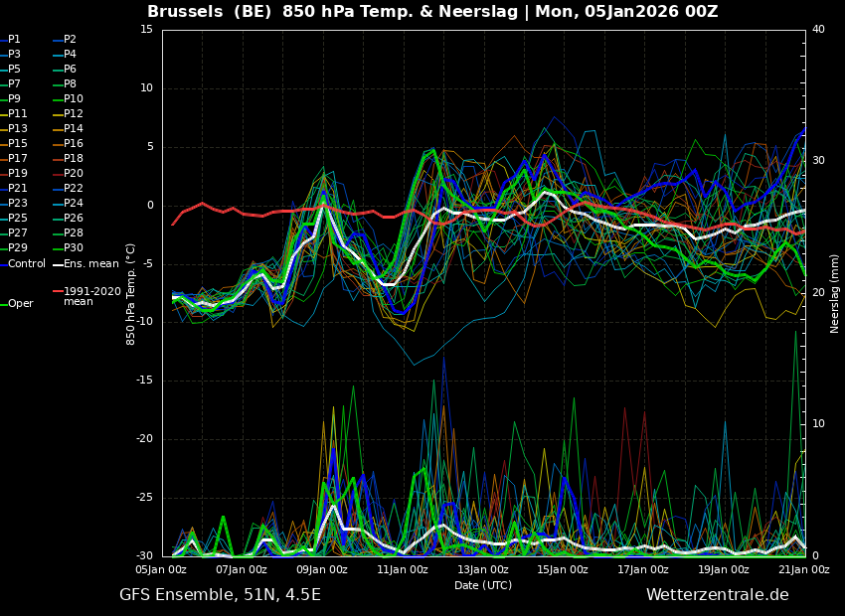Click the chart title text
845x616 pixels.
click(x=432, y=11)
